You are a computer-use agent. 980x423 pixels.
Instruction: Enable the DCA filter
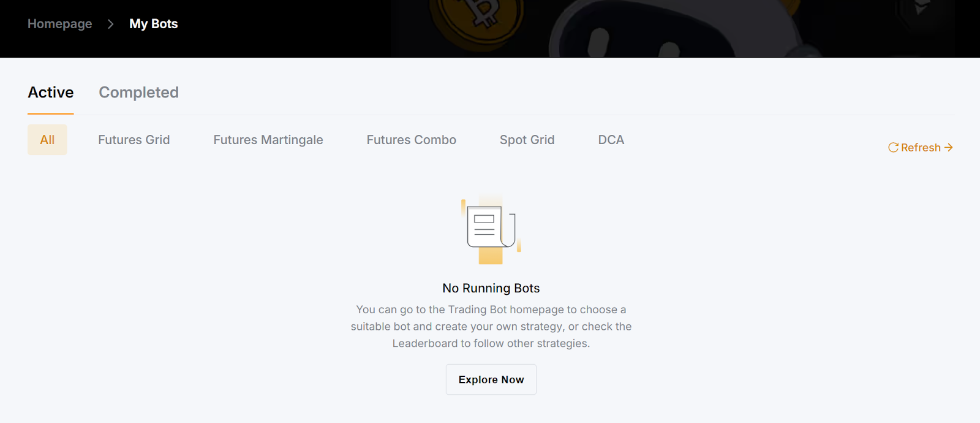[x=610, y=140]
